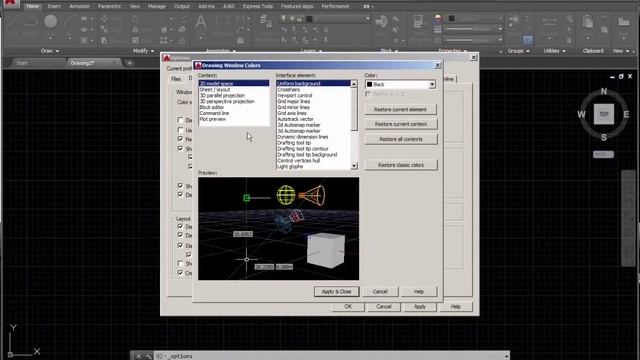Click the ViewCube TOP face

coord(604,114)
